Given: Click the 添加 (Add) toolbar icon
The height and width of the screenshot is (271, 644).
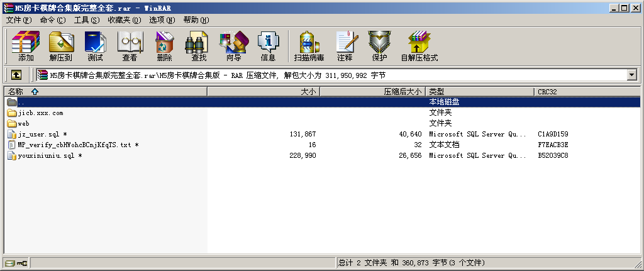Looking at the screenshot, I should click(26, 46).
